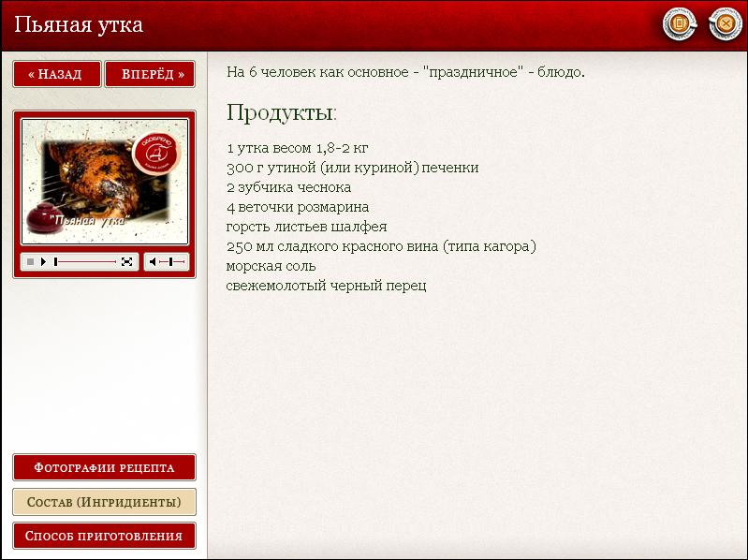Close the app using coffee cup X icon
The height and width of the screenshot is (560, 748).
(724, 23)
